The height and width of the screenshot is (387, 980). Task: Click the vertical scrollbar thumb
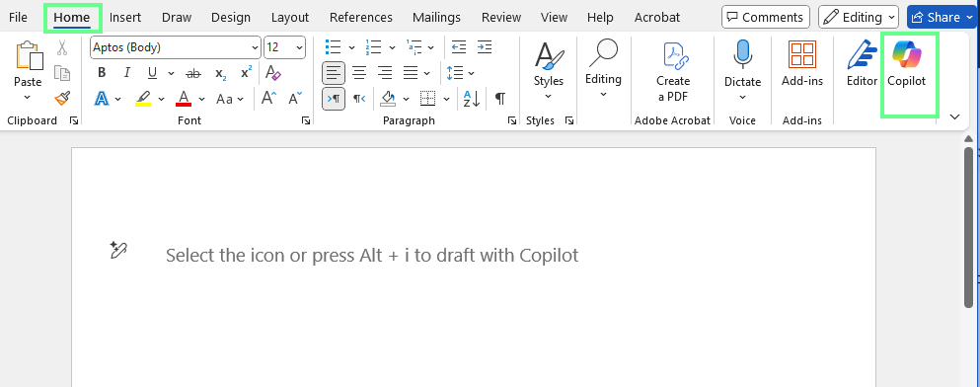pyautogui.click(x=969, y=228)
